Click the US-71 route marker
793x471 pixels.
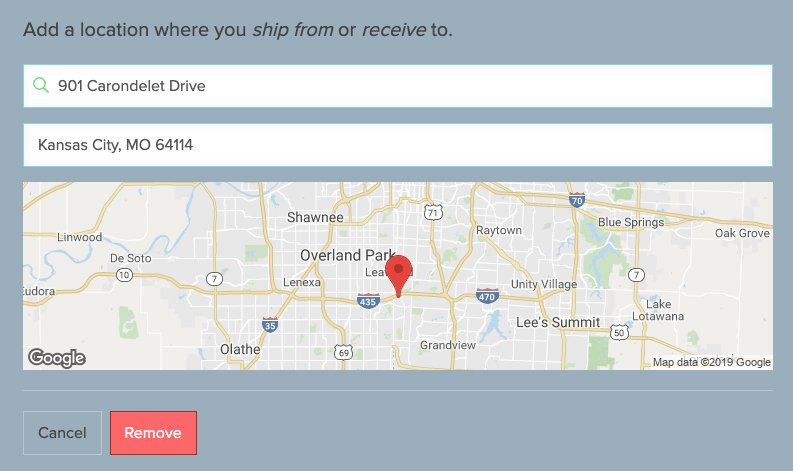point(433,212)
